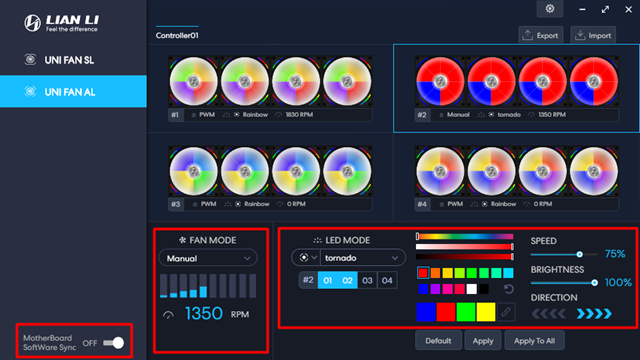Screen dimensions: 640x360
Task: Open the Fan Mode Manual dropdown
Action: [x=208, y=258]
